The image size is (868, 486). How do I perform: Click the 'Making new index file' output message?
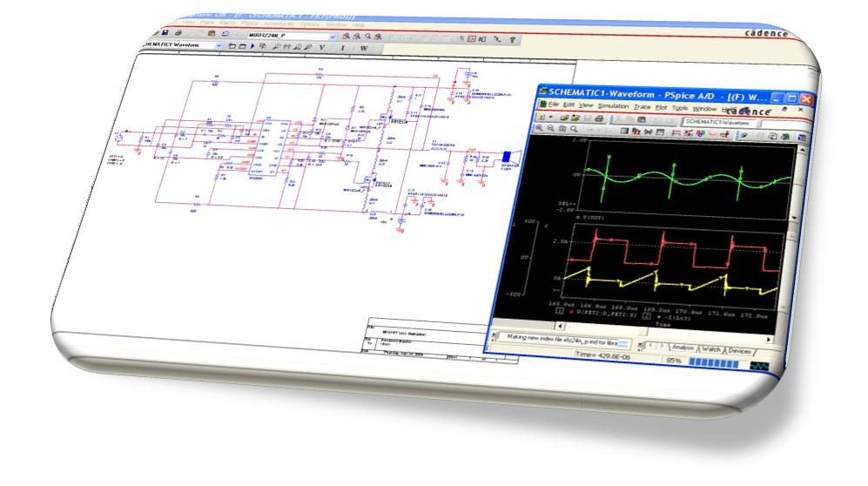click(562, 341)
